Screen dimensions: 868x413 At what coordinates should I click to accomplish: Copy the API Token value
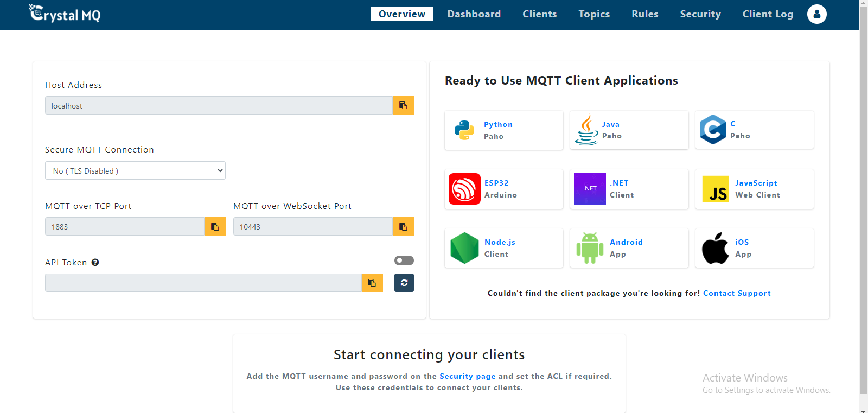click(x=372, y=283)
